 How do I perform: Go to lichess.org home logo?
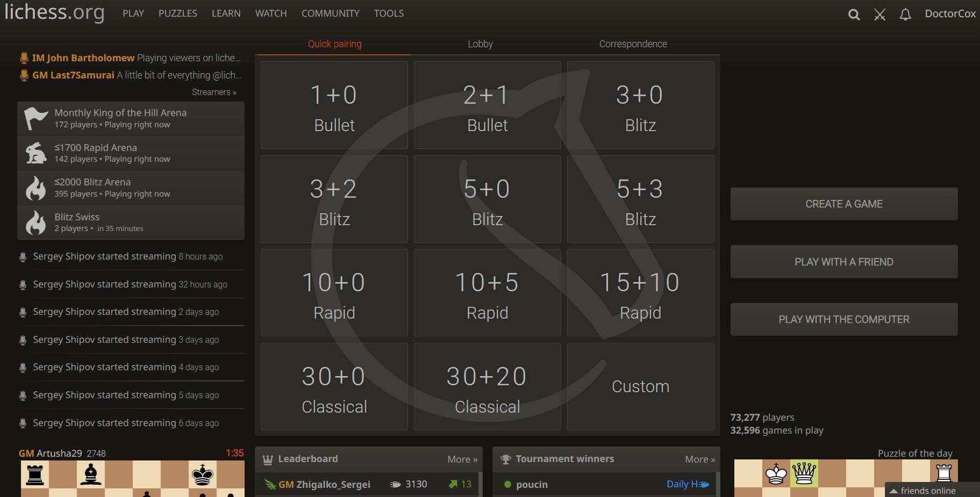coord(54,12)
